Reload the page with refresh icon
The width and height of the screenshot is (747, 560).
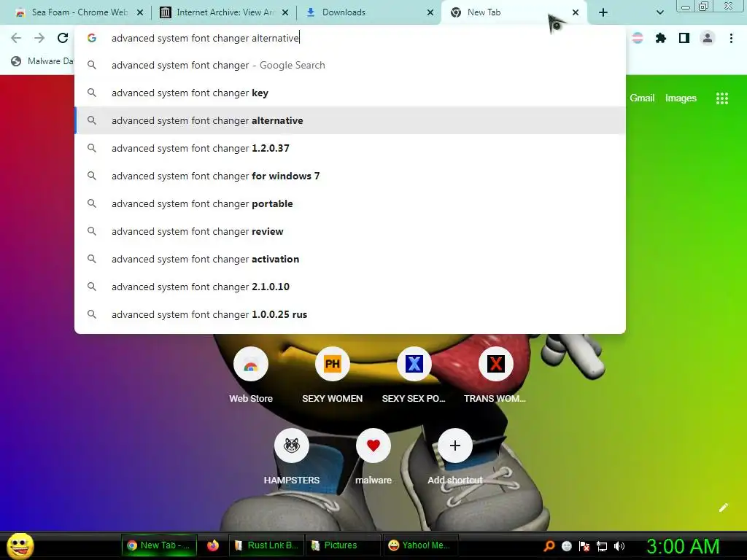[63, 38]
